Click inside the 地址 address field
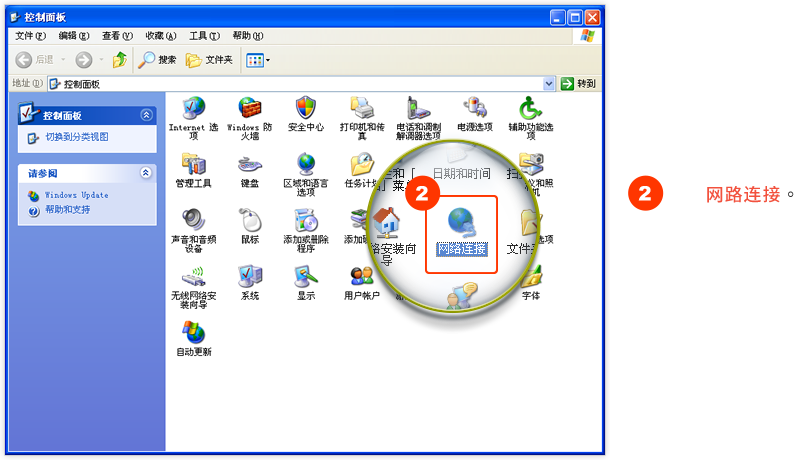 click(x=300, y=84)
